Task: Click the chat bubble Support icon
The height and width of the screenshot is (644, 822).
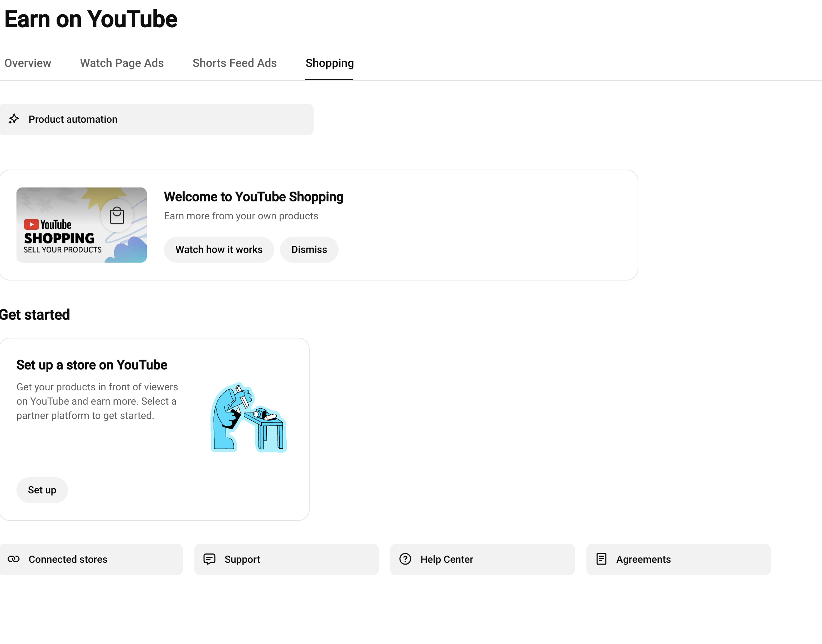Action: click(x=209, y=559)
